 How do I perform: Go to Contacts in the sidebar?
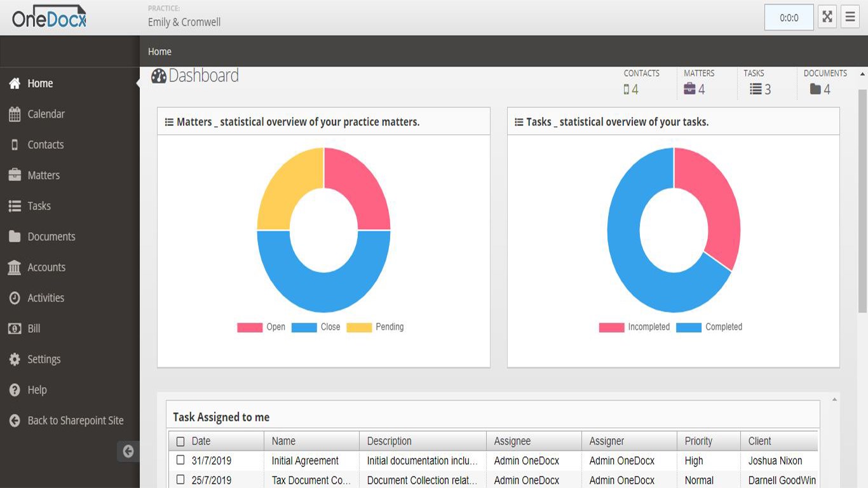(x=46, y=145)
